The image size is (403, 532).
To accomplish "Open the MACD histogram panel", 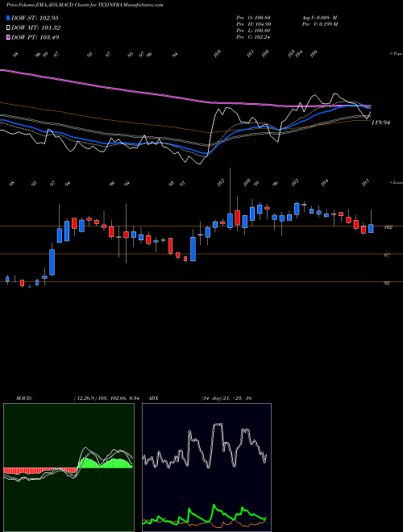I will (x=69, y=468).
